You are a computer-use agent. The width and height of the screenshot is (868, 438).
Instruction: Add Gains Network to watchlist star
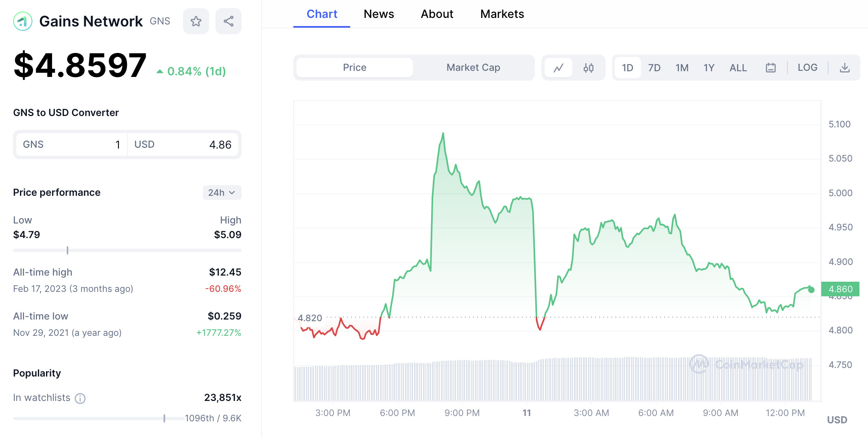point(196,21)
